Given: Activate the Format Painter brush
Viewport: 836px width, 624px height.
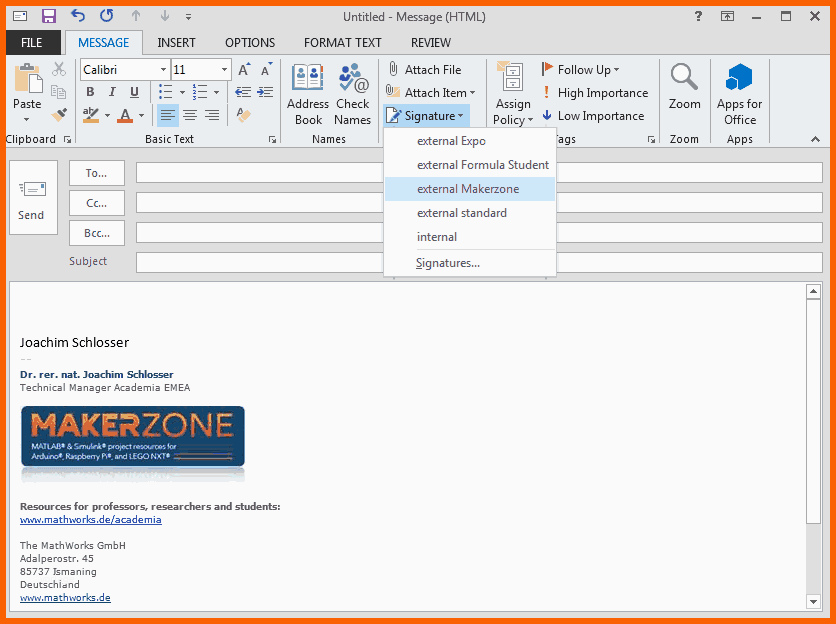Looking at the screenshot, I should [x=59, y=114].
